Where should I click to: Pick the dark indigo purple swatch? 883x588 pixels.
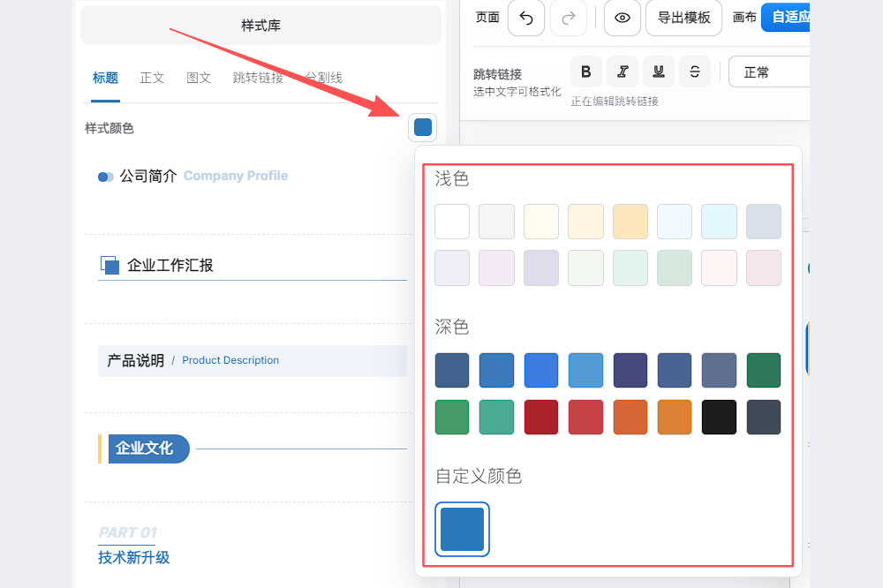click(x=630, y=371)
